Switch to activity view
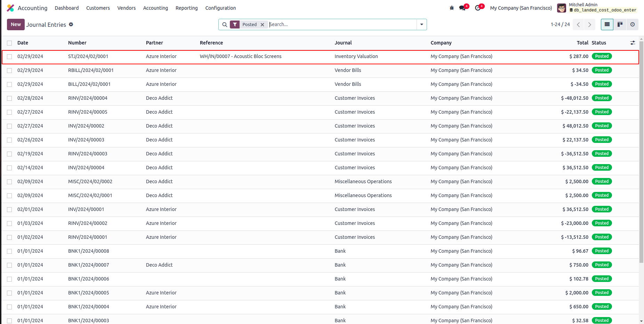Image resolution: width=644 pixels, height=324 pixels. point(633,24)
